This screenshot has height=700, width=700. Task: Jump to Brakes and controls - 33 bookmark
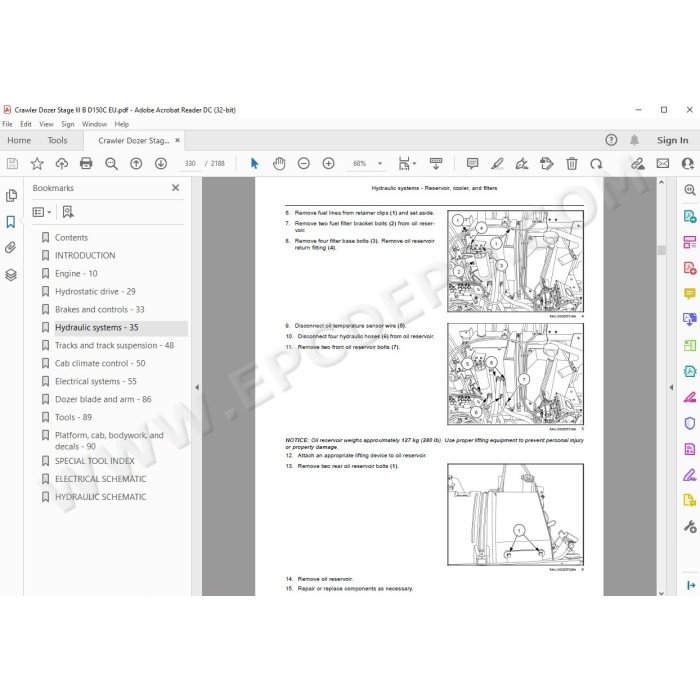click(x=100, y=309)
